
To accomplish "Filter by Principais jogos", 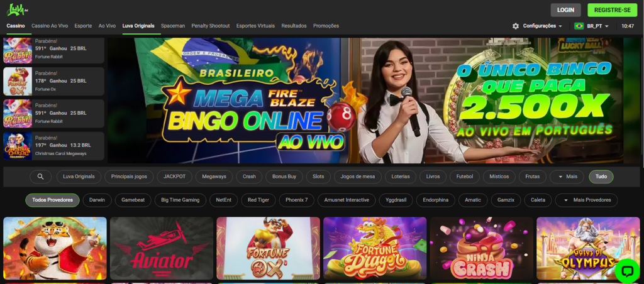I will 129,177.
